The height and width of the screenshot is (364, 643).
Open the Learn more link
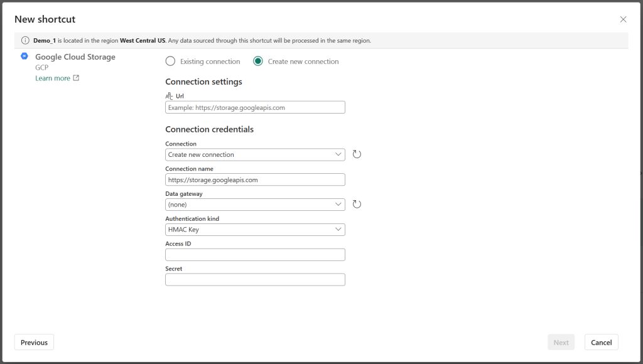[x=53, y=78]
